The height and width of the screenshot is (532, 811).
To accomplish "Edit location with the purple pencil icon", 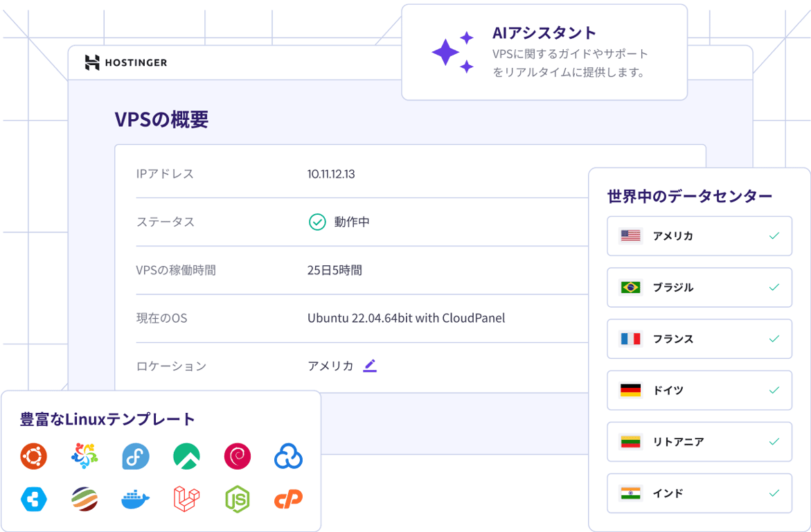I will 370,366.
